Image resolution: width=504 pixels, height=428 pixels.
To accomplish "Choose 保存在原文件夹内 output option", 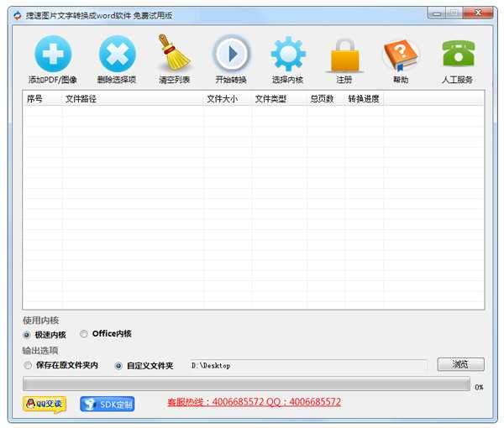I will tap(28, 365).
